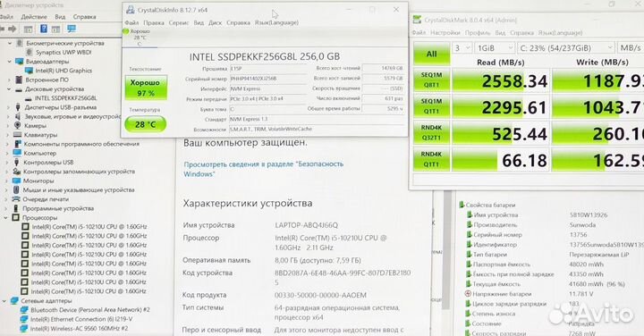
Task: Click the Мониторы monitor icon
Action: point(16,181)
